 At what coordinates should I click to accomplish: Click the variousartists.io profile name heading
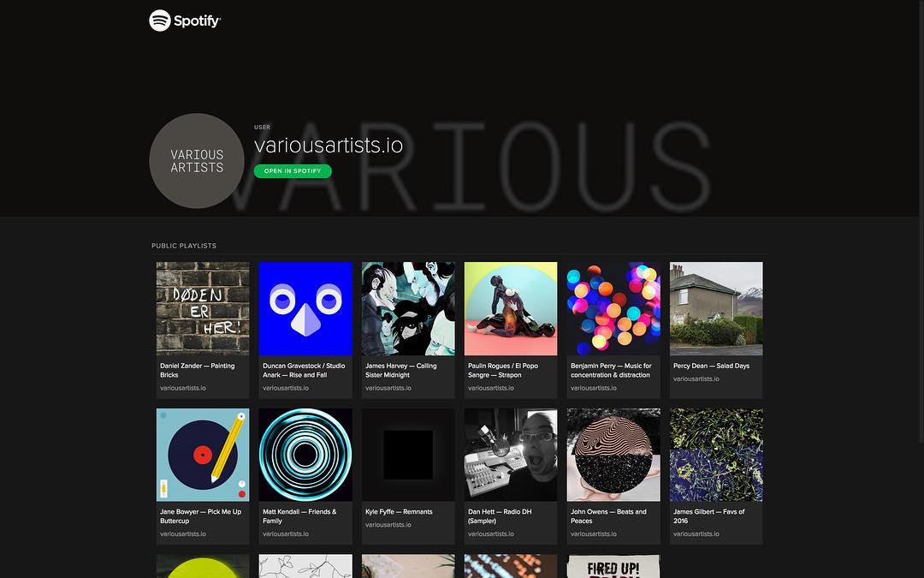(x=329, y=145)
